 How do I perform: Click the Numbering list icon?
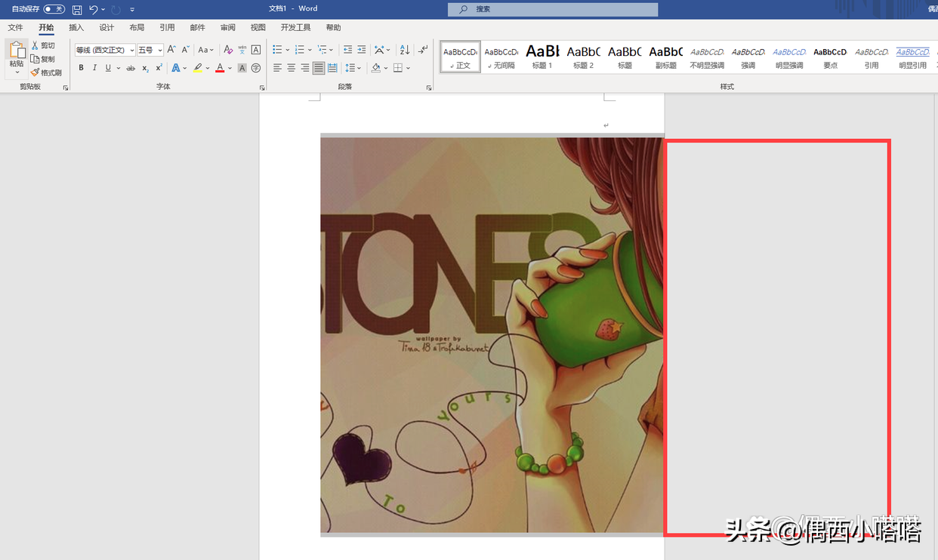(299, 50)
